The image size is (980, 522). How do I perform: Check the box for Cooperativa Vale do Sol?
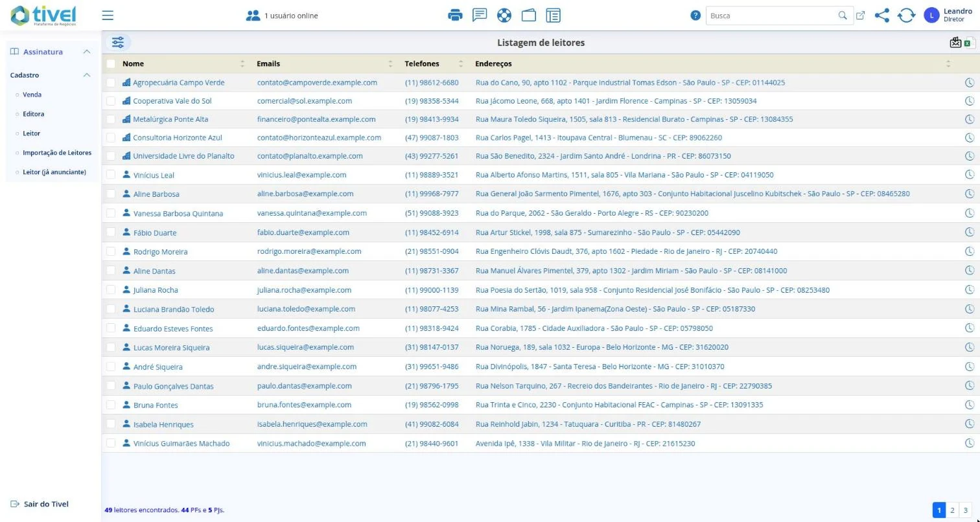[111, 101]
